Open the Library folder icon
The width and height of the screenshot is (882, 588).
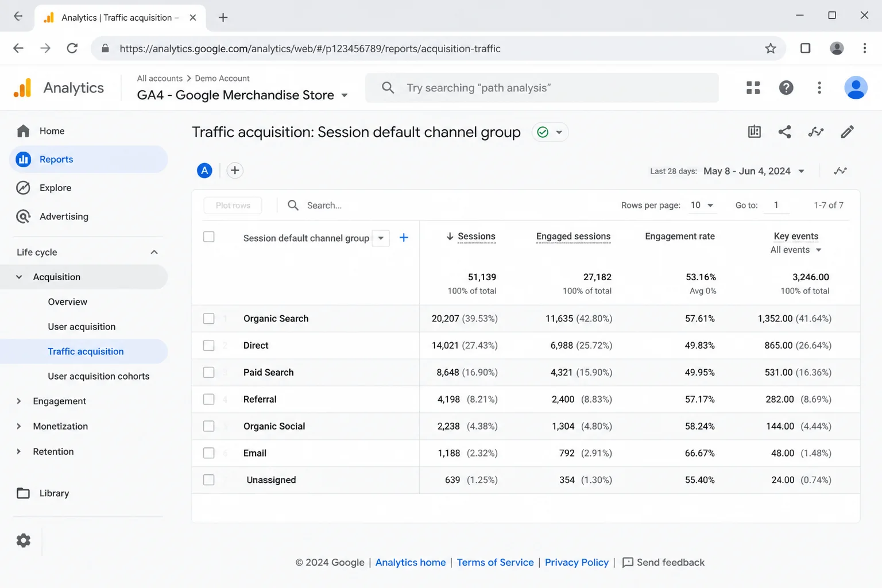click(23, 493)
